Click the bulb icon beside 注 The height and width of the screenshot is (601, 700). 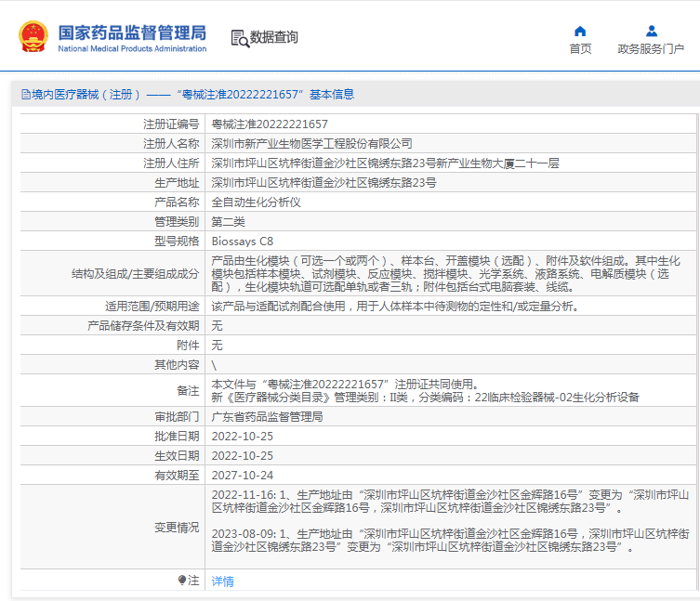click(x=181, y=580)
